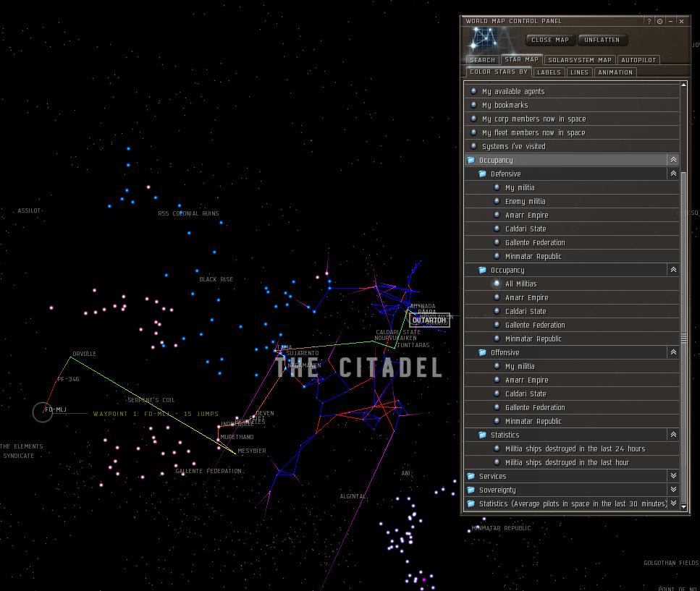Image resolution: width=700 pixels, height=591 pixels.
Task: Choose All Militias occupancy option
Action: 572,284
